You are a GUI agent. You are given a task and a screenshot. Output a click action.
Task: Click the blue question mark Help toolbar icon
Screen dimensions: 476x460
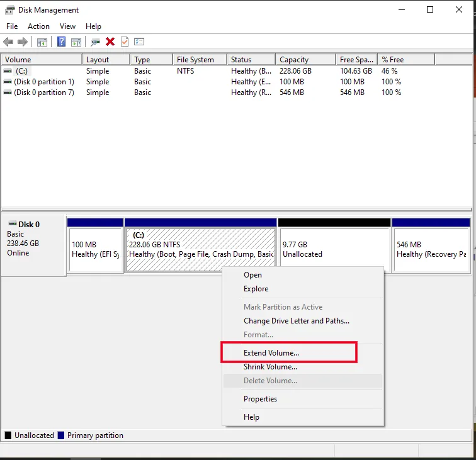[62, 42]
